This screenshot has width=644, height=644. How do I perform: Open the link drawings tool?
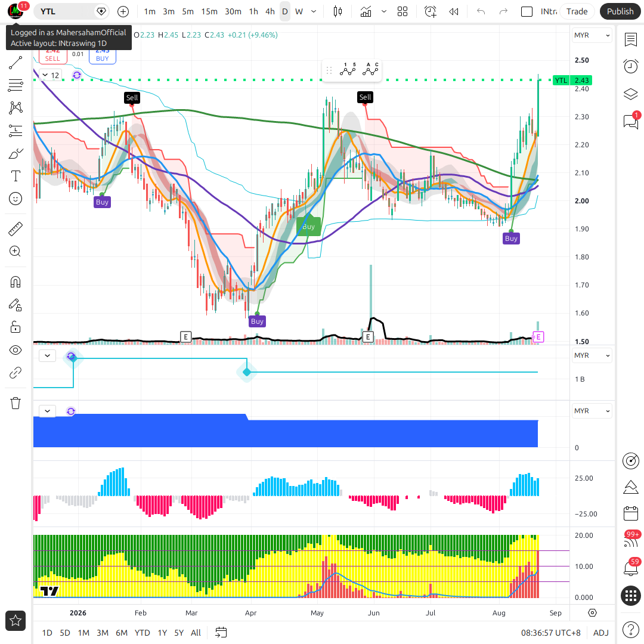point(16,373)
